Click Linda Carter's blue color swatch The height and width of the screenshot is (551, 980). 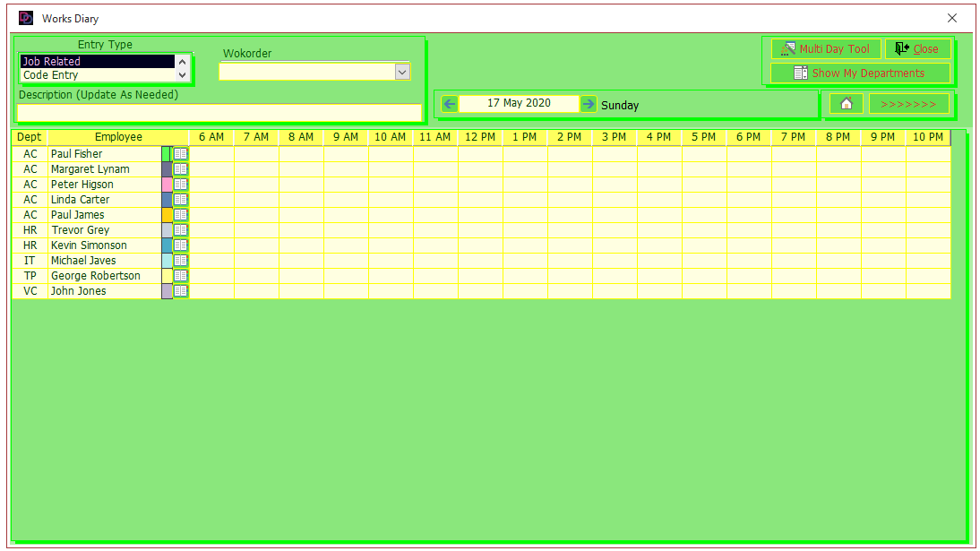coord(167,200)
